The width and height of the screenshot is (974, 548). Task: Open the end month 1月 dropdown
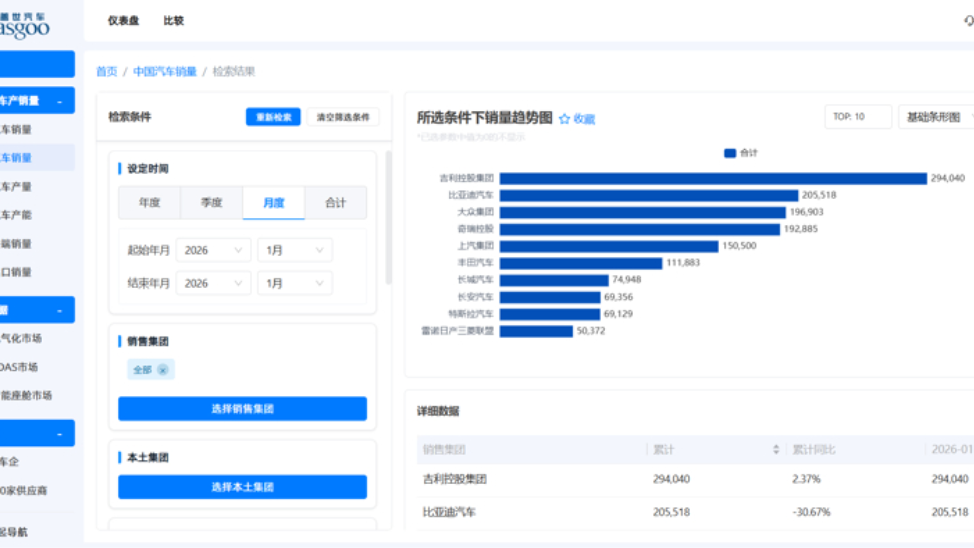click(294, 283)
